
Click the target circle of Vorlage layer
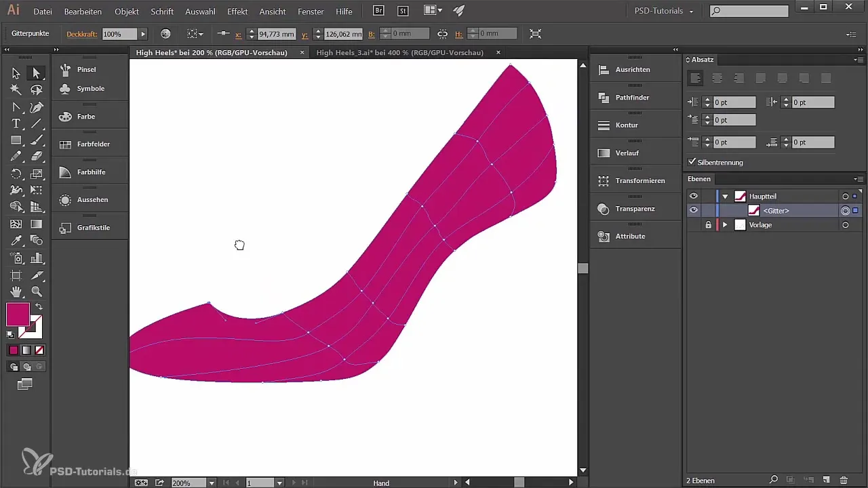845,224
